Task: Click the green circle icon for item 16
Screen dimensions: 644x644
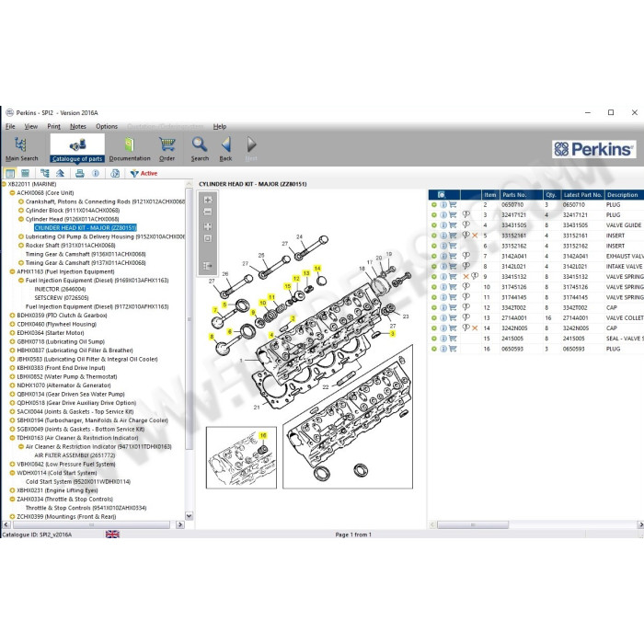Action: click(434, 349)
